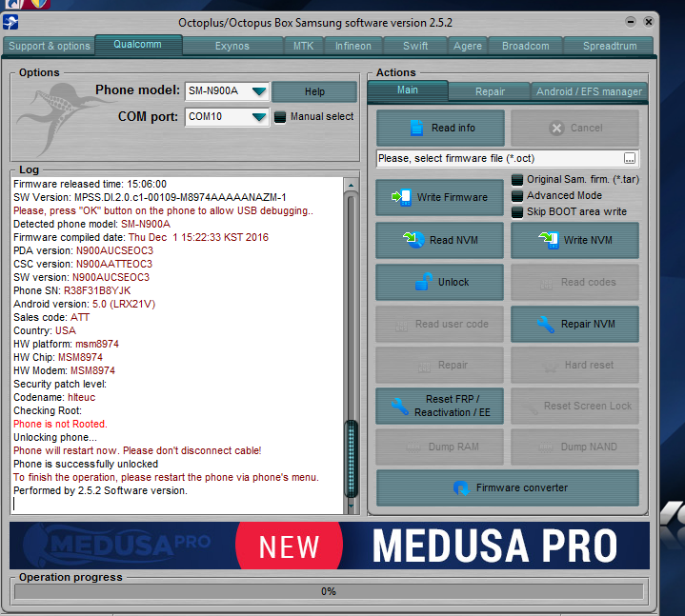Open the Phone model dropdown
The width and height of the screenshot is (685, 616).
tap(259, 91)
